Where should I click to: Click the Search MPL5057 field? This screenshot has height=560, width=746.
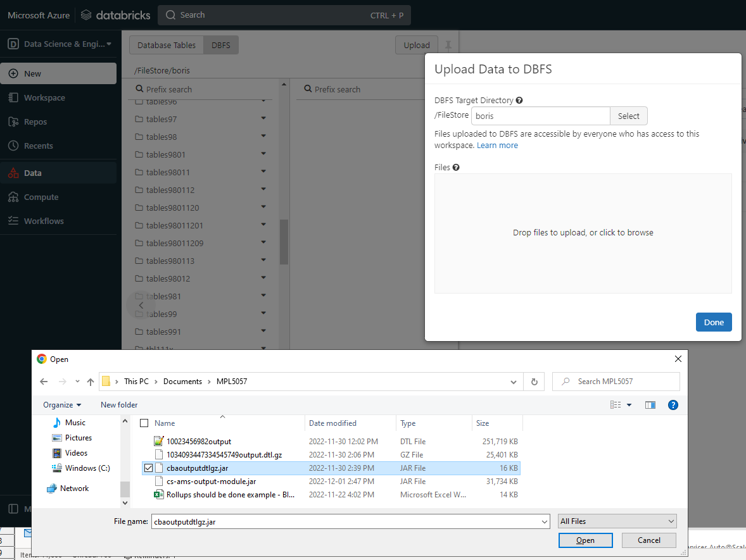(616, 382)
